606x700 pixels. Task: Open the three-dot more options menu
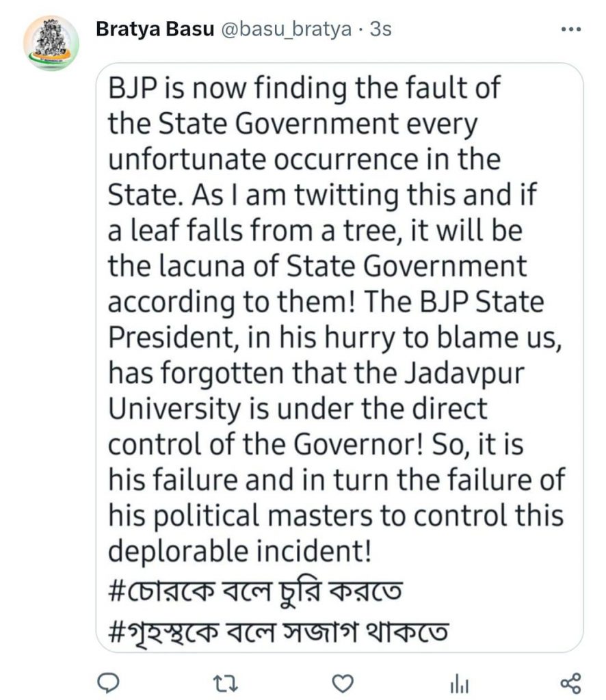tap(570, 30)
